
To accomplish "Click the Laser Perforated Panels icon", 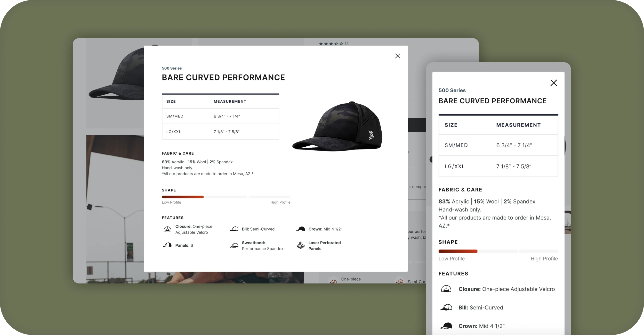I will (301, 245).
